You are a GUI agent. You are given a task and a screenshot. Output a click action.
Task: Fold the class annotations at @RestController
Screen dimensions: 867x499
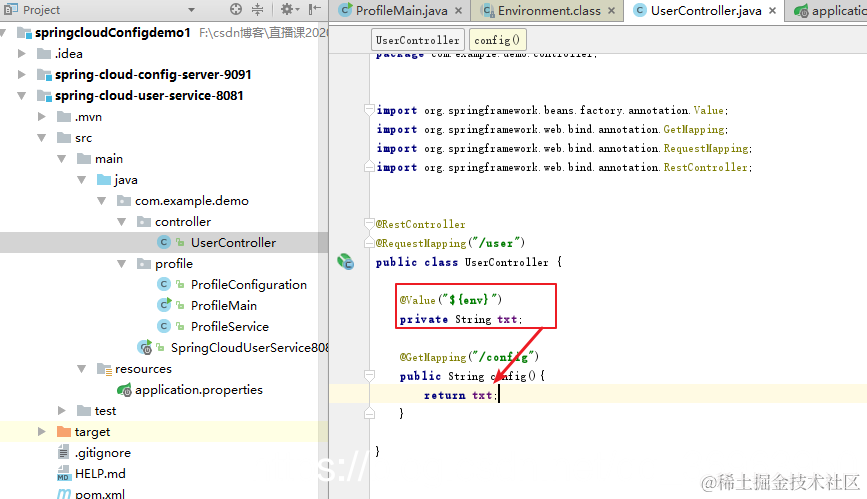pos(369,223)
